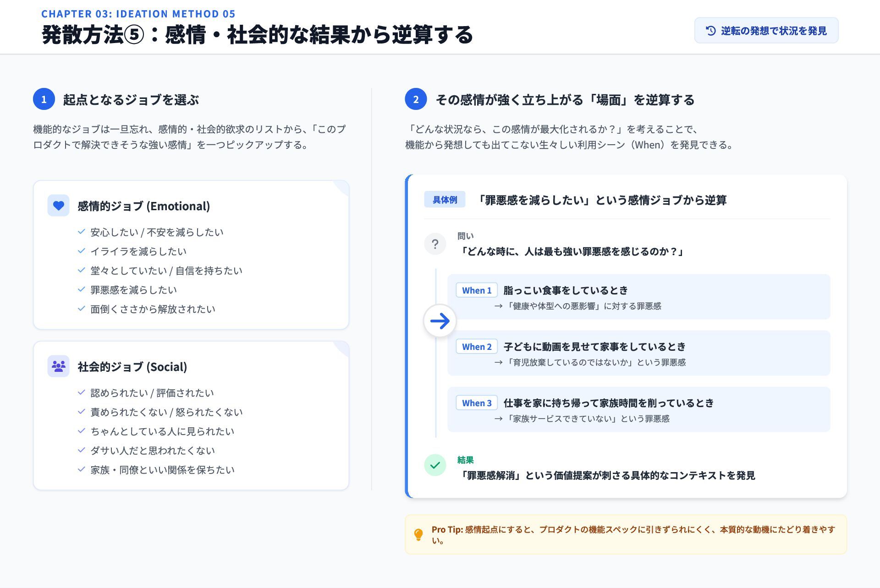Click the numbered step 2 circle
Image resolution: width=880 pixels, height=588 pixels.
click(416, 99)
